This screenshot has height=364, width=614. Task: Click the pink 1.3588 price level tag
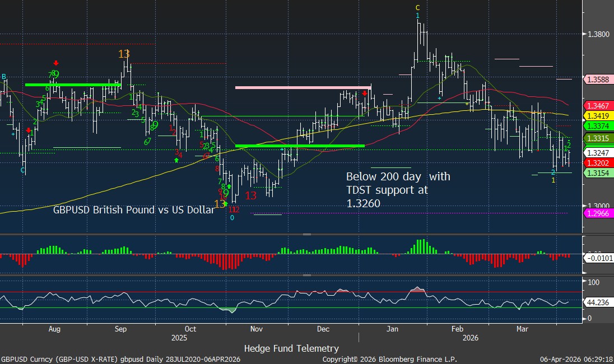pos(598,80)
